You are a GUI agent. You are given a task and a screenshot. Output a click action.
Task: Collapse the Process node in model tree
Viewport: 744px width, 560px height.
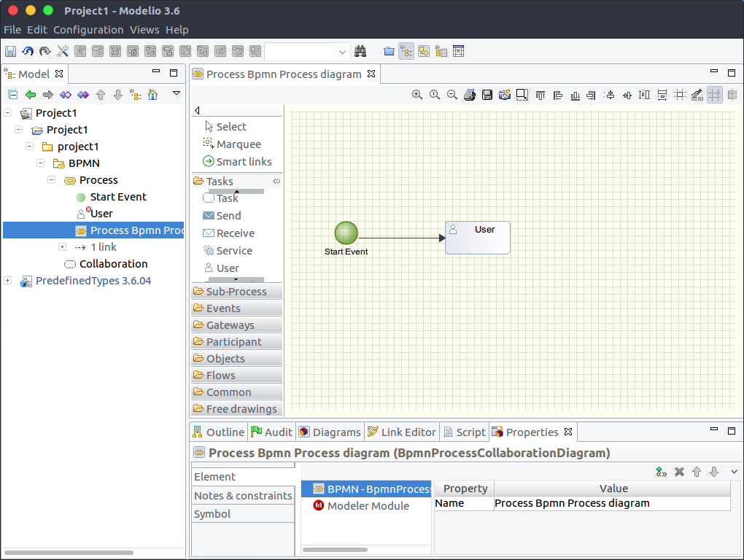pos(53,180)
